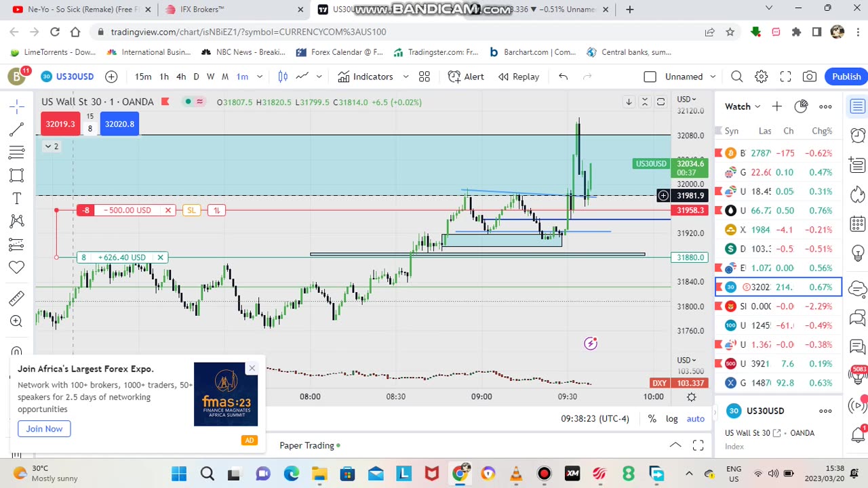Open the USD currency dropdown on price axis

pos(686,100)
